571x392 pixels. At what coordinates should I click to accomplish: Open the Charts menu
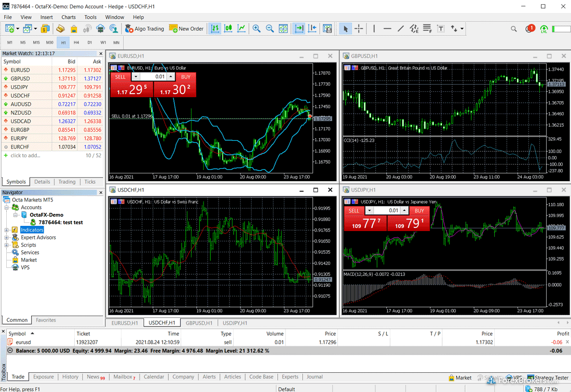coord(69,17)
